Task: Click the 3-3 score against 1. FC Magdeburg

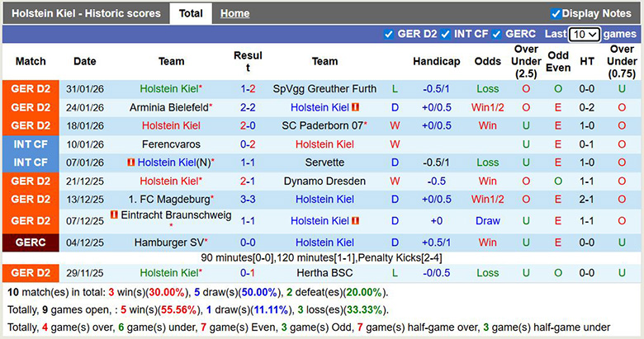Action: [248, 200]
